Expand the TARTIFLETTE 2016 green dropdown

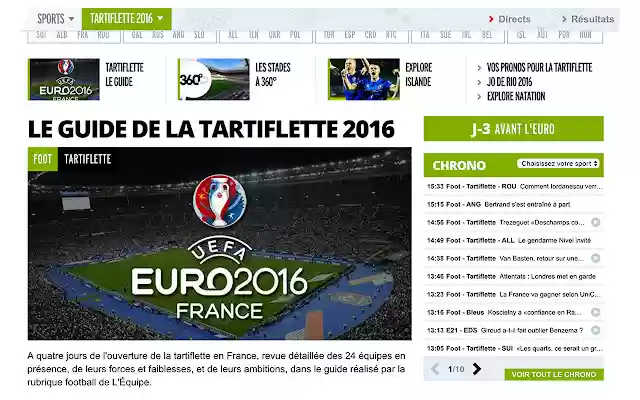pyautogui.click(x=127, y=19)
